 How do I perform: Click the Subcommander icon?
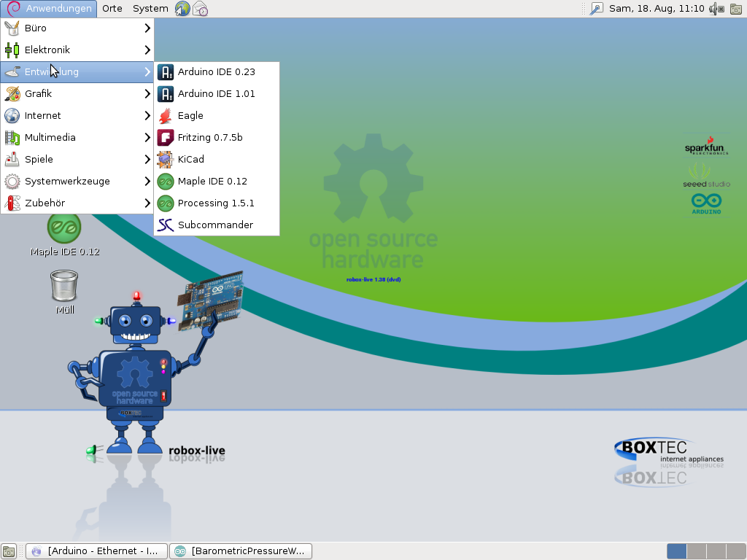166,225
